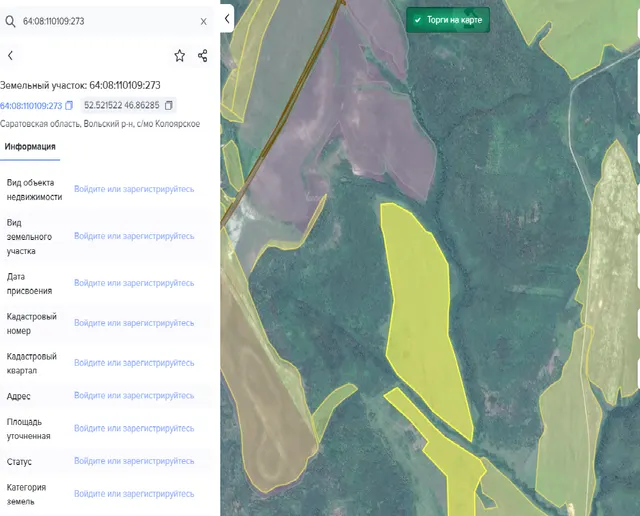Viewport: 640px width, 516px height.
Task: Click login link next to Статус
Action: pyautogui.click(x=134, y=461)
